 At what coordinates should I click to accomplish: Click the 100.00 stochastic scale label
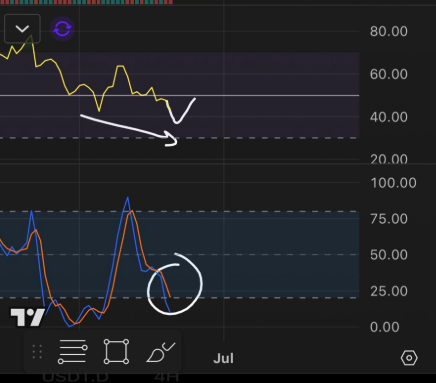(393, 183)
